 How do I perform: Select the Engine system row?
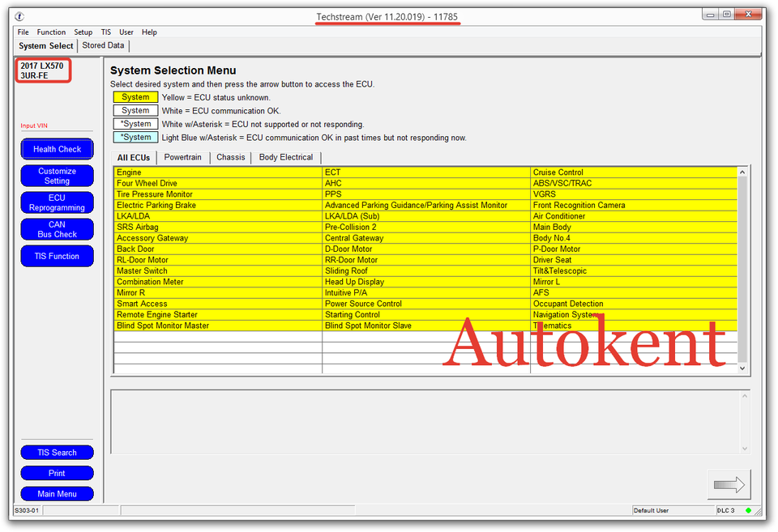pyautogui.click(x=218, y=172)
